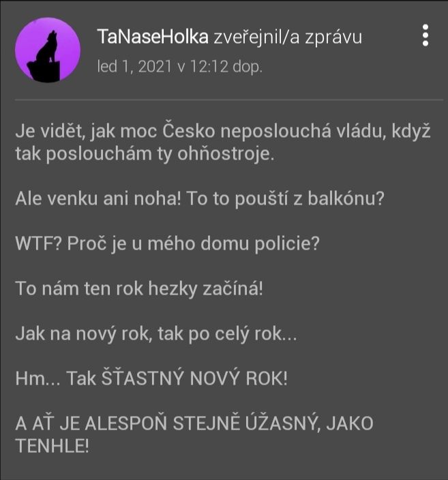This screenshot has width=448, height=480.
Task: Open TaNaseHolka's profile via username
Action: 153,37
